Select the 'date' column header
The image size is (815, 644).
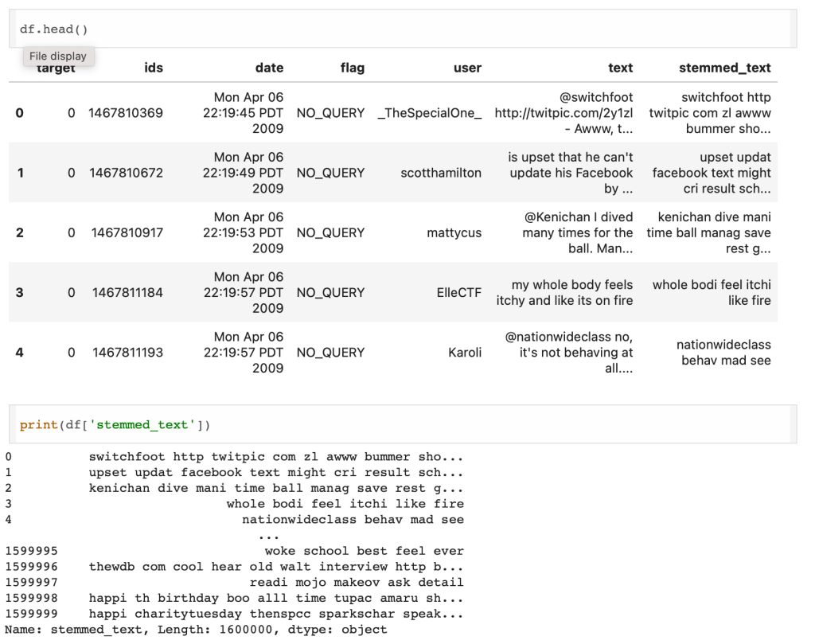tap(269, 68)
